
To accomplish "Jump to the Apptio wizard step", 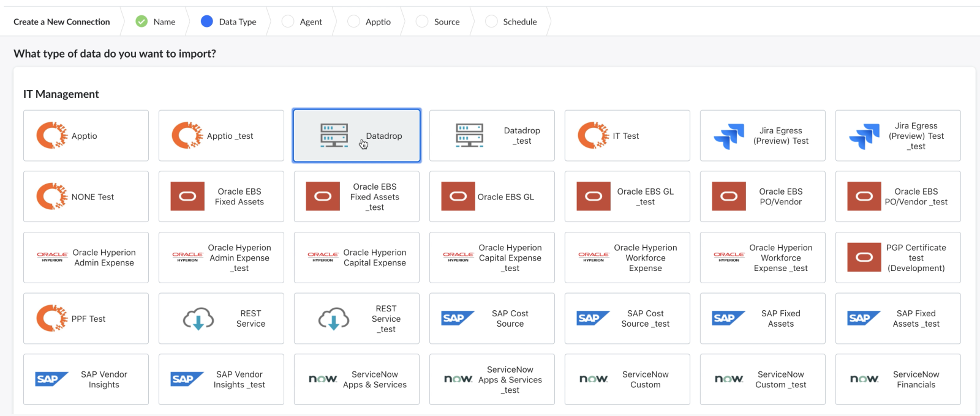I will (x=369, y=21).
